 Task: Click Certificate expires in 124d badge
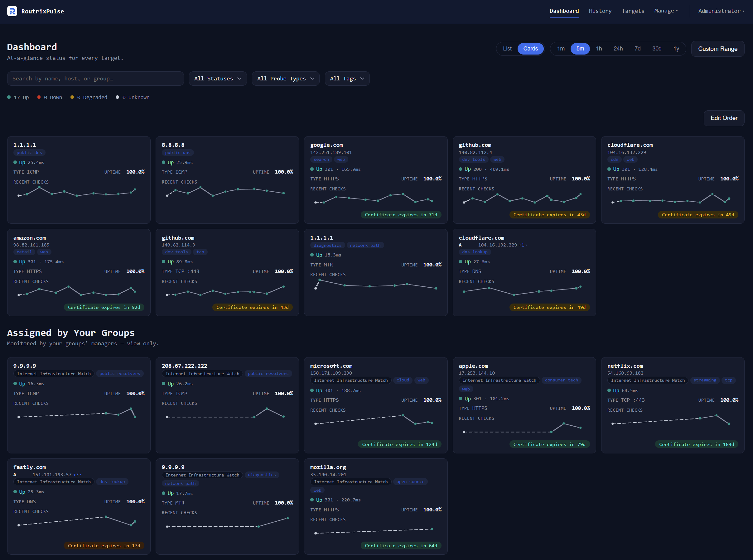[399, 444]
